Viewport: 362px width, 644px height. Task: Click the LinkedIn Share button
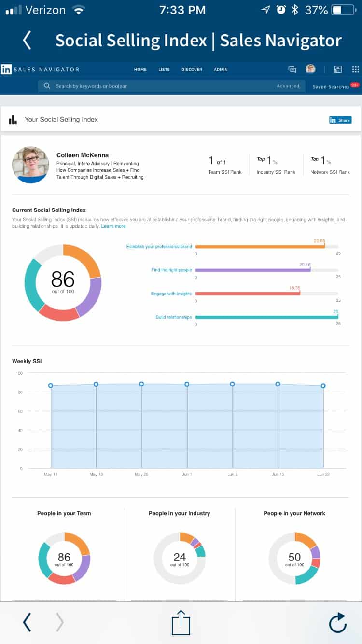[x=340, y=120]
